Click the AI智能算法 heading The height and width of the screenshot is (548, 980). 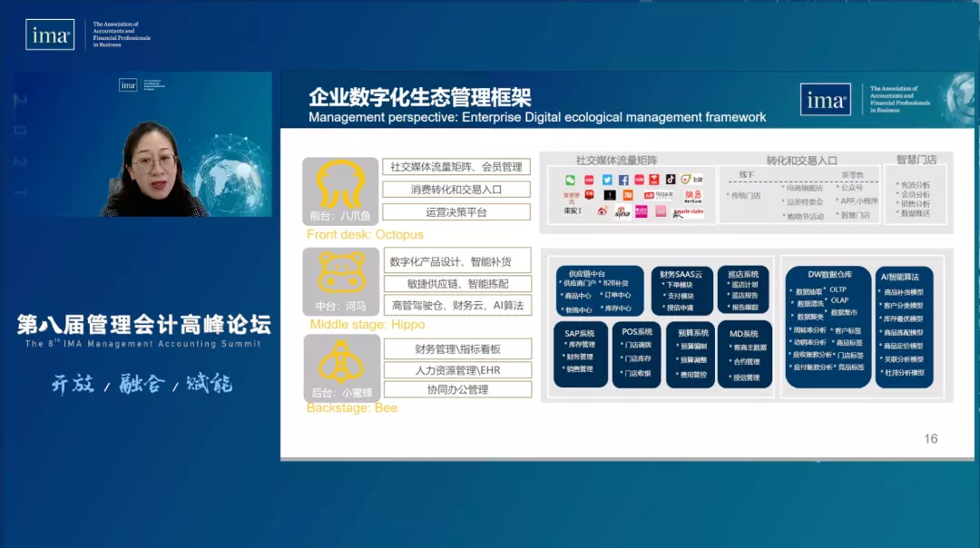[x=899, y=277]
